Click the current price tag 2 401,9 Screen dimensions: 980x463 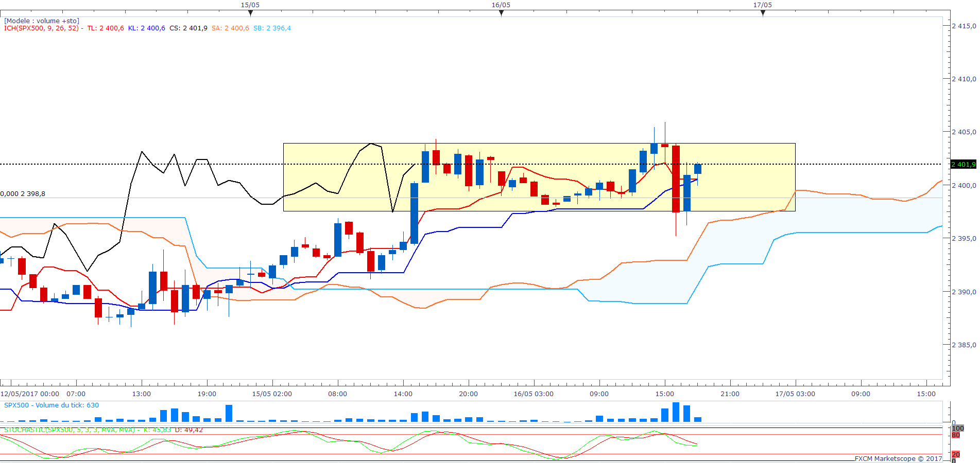tap(963, 165)
